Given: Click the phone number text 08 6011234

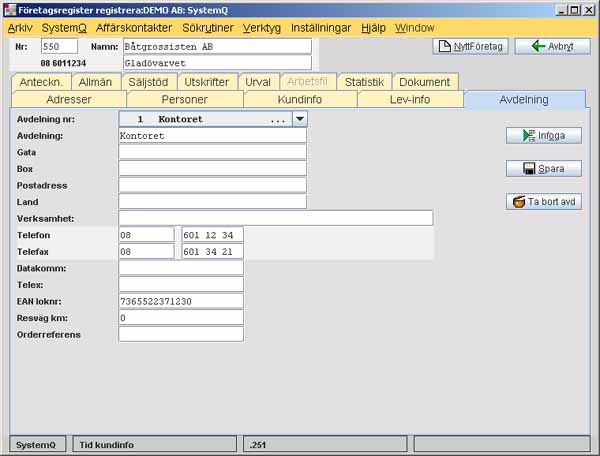Looking at the screenshot, I should [x=63, y=63].
